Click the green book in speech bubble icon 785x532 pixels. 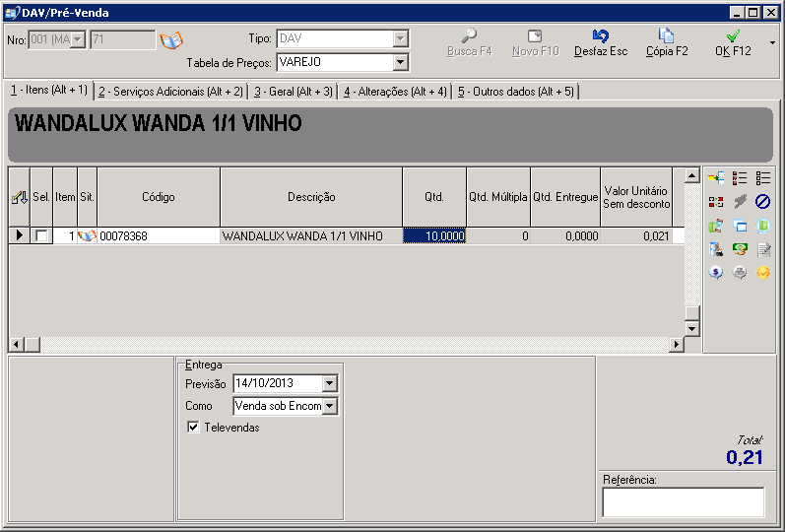763,226
